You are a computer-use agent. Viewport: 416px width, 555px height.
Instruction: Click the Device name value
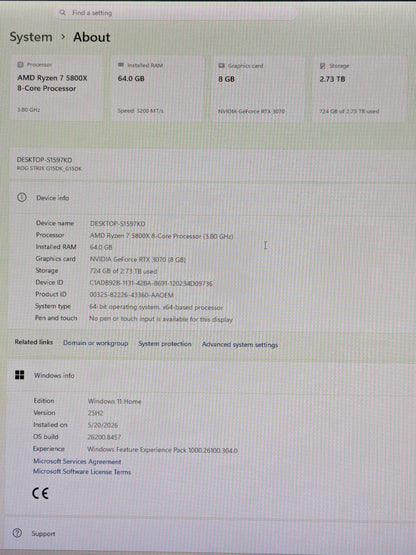[x=118, y=224]
